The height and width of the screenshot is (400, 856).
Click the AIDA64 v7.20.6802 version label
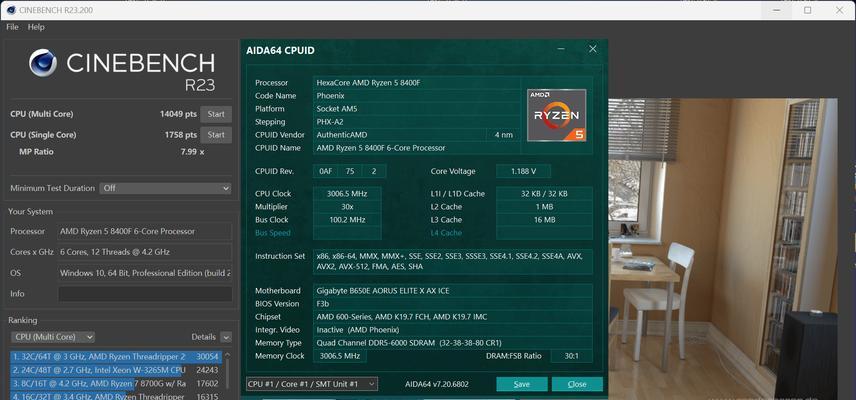437,384
